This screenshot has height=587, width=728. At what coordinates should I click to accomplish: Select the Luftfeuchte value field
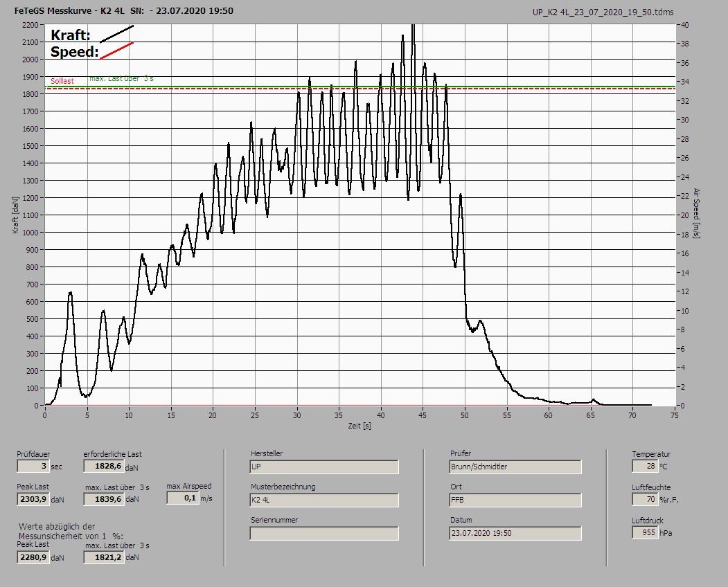644,499
